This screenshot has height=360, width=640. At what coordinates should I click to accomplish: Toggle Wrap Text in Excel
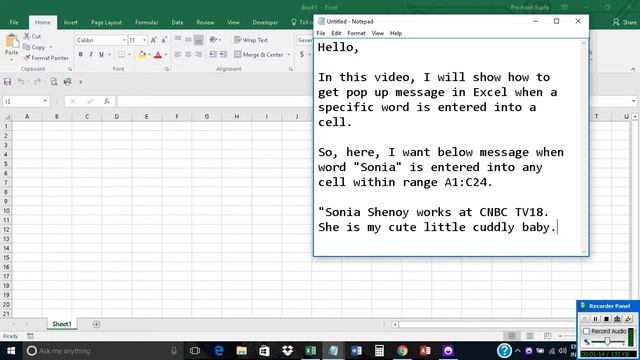point(251,40)
